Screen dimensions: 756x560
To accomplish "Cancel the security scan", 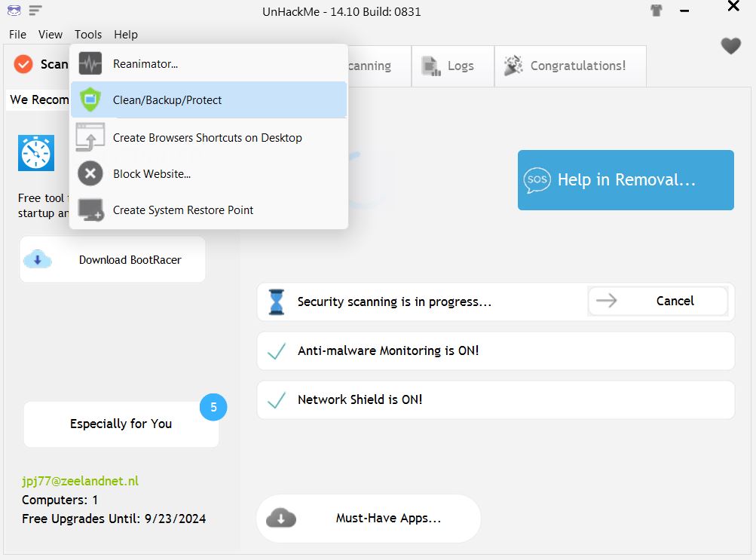I will [x=658, y=301].
